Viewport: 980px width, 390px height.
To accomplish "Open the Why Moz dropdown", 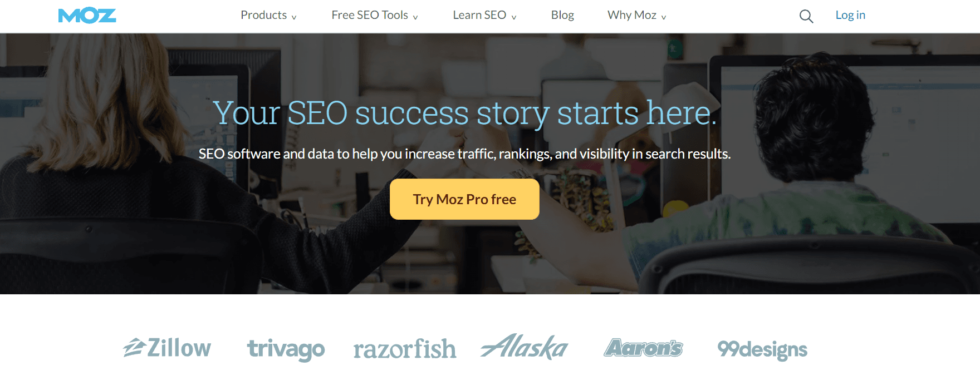I will point(636,16).
